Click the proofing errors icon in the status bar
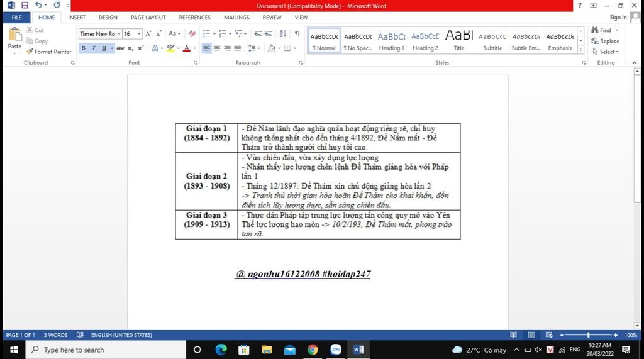644x359 pixels. point(80,335)
